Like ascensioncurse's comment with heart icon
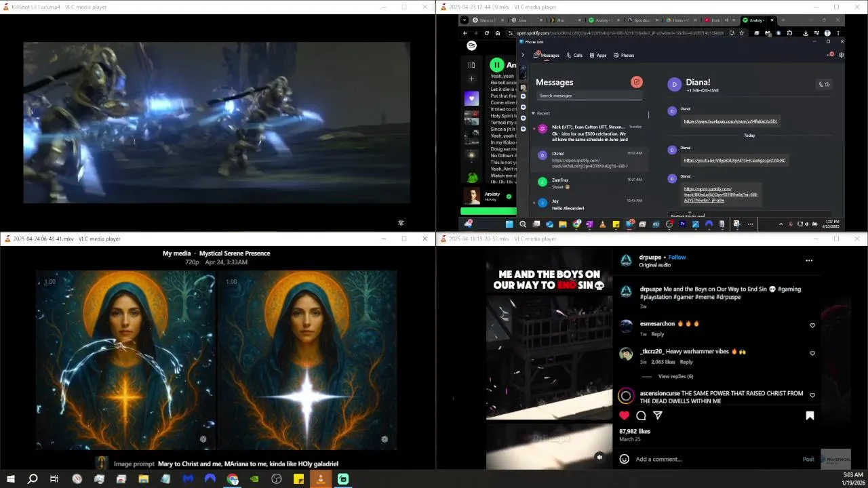The height and width of the screenshot is (488, 868). tap(812, 395)
